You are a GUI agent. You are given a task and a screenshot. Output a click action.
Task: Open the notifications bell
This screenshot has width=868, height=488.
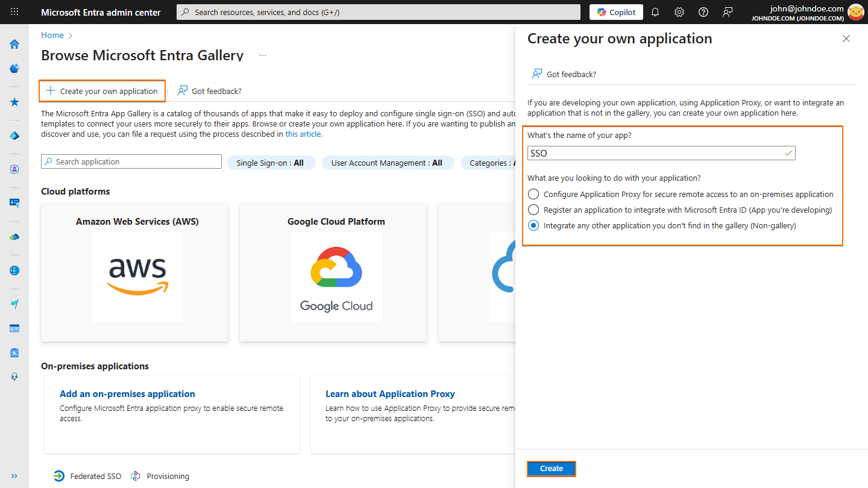coord(655,11)
